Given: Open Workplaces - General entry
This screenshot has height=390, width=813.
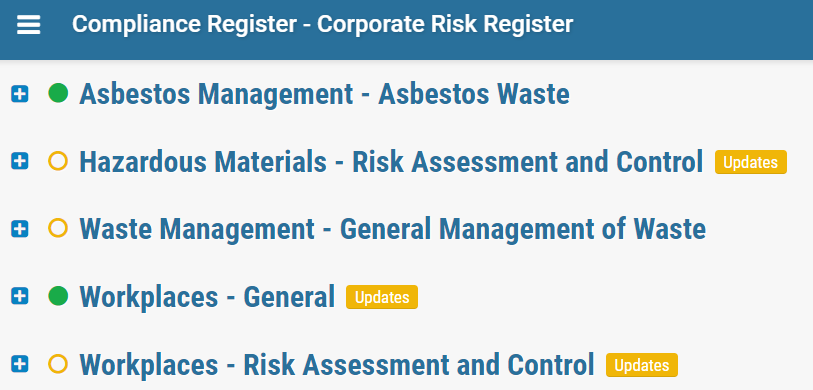Looking at the screenshot, I should pos(207,297).
